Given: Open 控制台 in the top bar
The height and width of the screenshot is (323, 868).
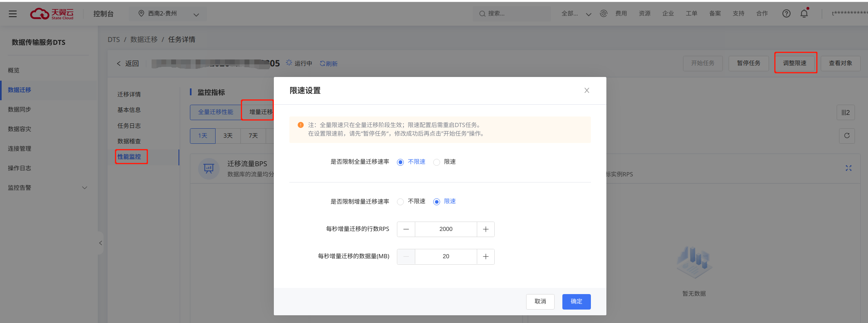Looking at the screenshot, I should (x=104, y=14).
